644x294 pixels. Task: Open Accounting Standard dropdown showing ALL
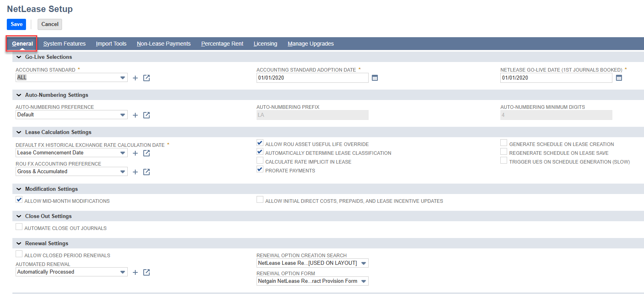click(x=72, y=78)
